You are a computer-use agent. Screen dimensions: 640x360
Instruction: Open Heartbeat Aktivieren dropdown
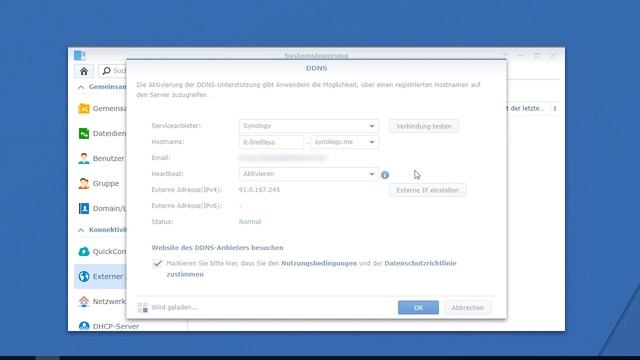[x=308, y=174]
